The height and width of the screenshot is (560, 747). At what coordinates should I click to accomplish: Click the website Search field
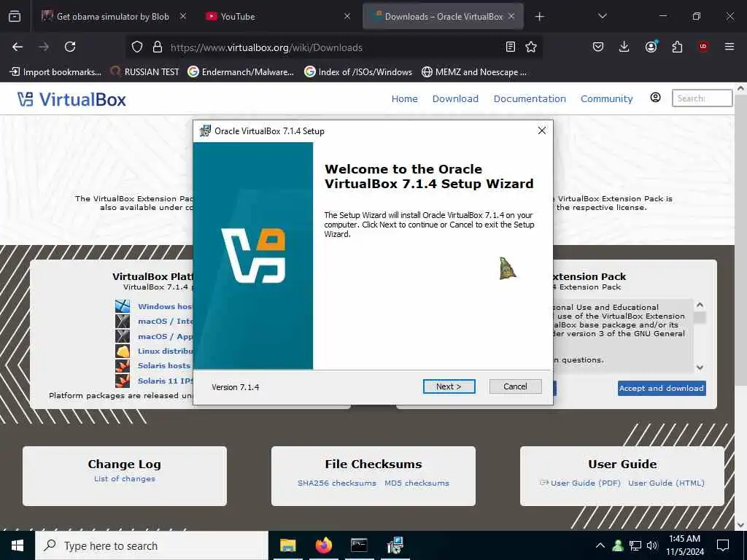pos(702,98)
